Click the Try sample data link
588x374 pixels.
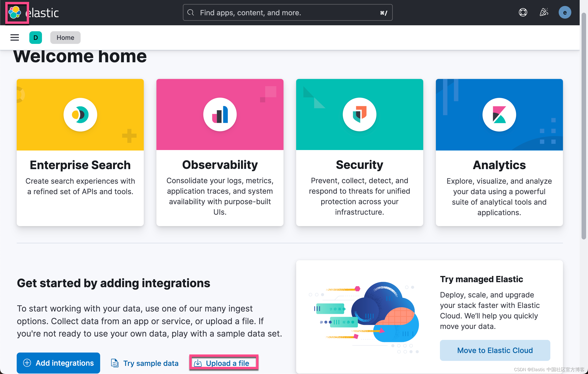144,363
